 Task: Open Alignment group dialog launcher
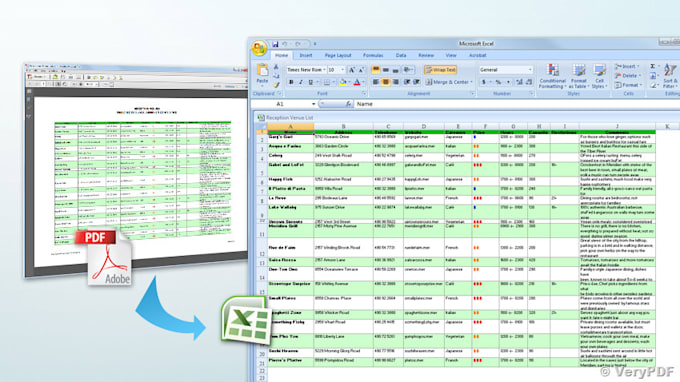pos(472,94)
